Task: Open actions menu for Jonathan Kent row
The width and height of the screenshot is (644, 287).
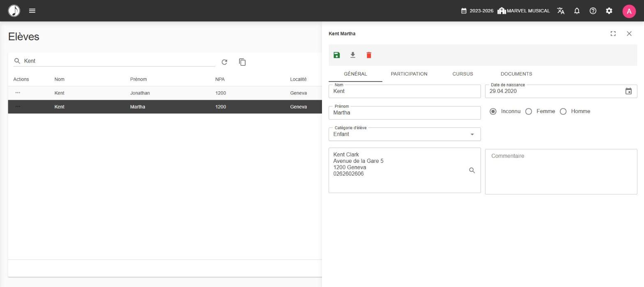Action: 18,93
